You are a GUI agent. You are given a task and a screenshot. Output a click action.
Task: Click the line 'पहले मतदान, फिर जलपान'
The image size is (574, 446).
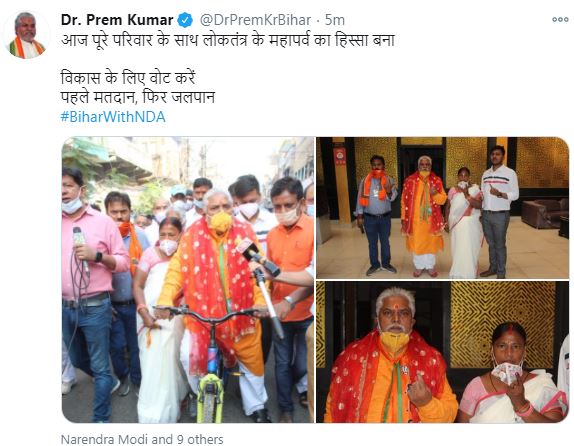[138, 97]
